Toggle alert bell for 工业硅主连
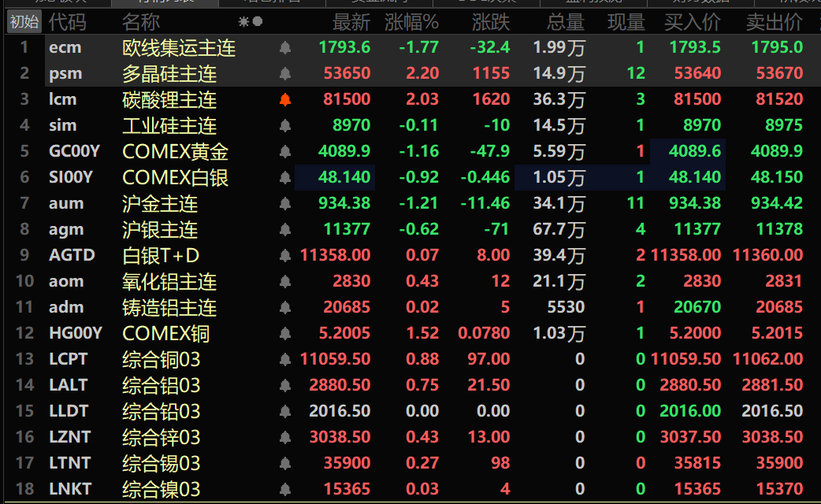The width and height of the screenshot is (821, 504). pyautogui.click(x=285, y=126)
